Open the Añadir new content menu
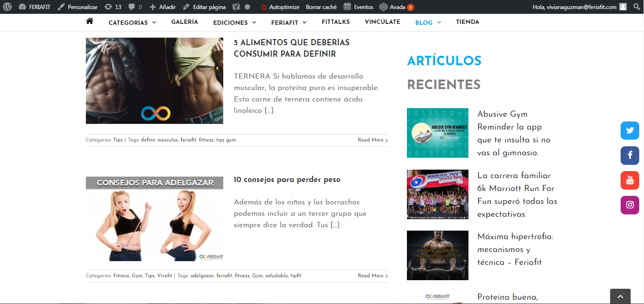 [x=162, y=7]
